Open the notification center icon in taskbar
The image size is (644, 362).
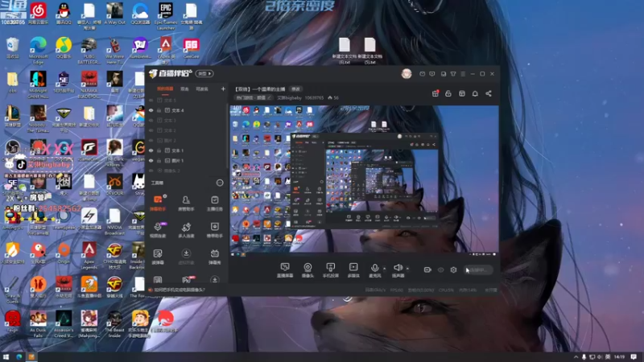tap(634, 357)
